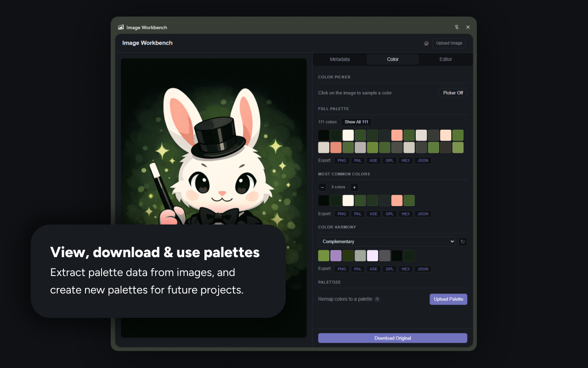Switch to the Metadata tab

[x=340, y=59]
